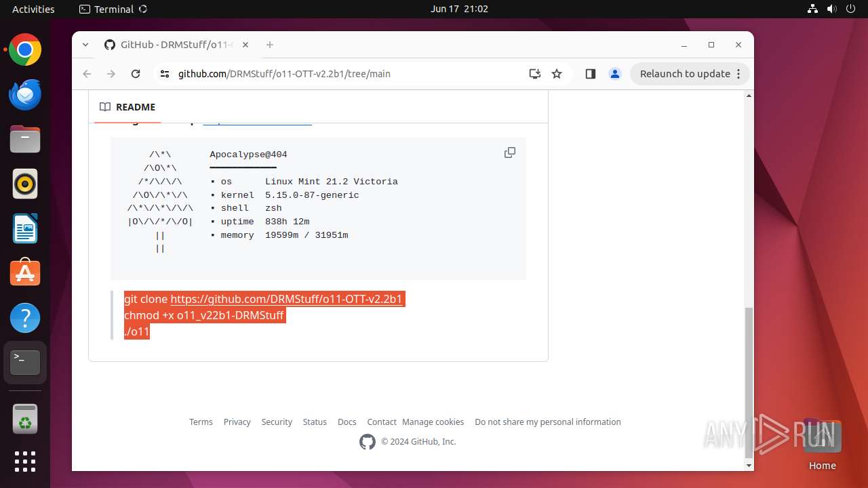The height and width of the screenshot is (488, 868).
Task: Open Chrome side panel
Action: pos(590,74)
